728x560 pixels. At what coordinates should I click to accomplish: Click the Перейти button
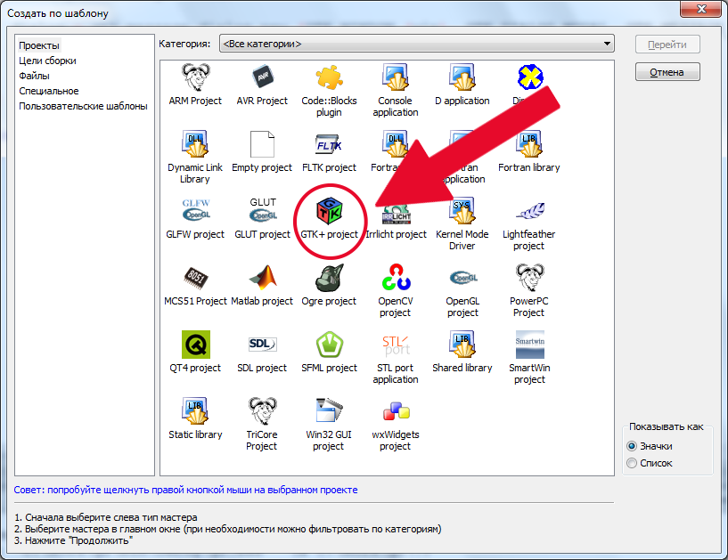click(667, 45)
